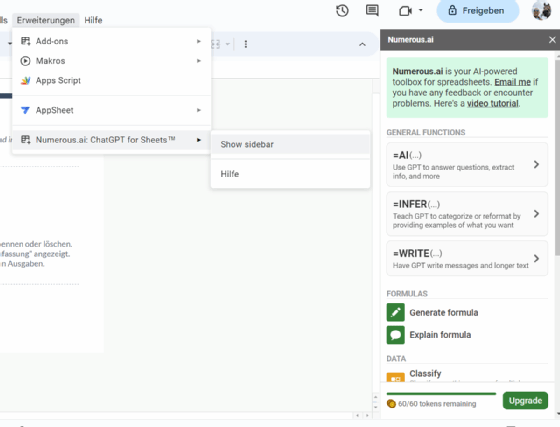The height and width of the screenshot is (427, 560).
Task: Click the Freigeben share button
Action: (x=478, y=11)
